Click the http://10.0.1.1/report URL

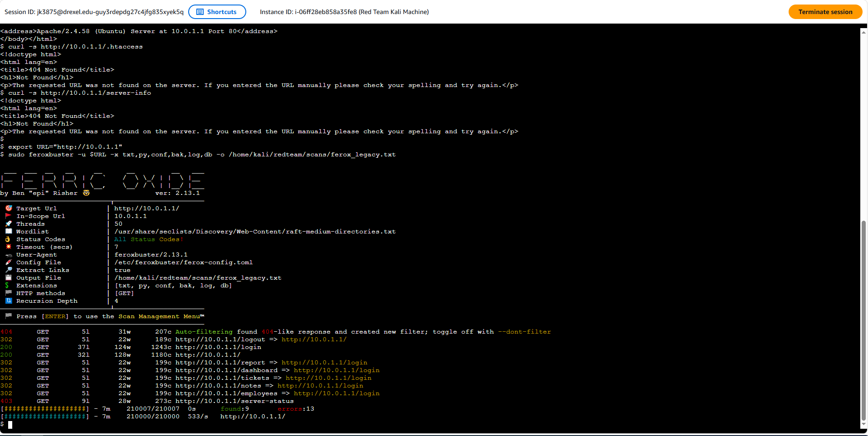220,362
